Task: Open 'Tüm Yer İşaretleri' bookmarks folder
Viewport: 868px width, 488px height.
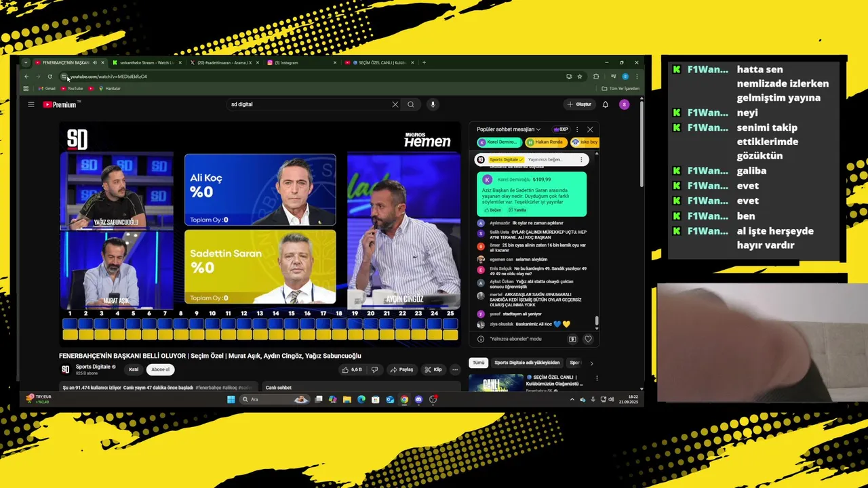Action: point(620,89)
